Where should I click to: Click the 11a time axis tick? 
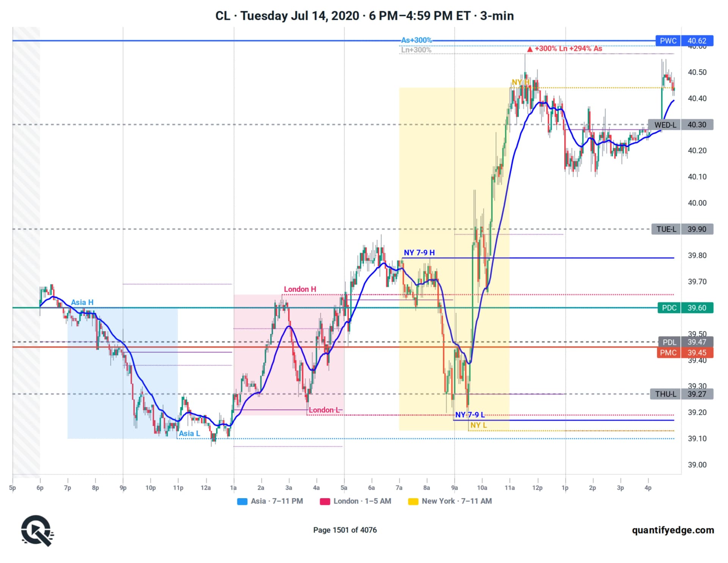coord(510,488)
